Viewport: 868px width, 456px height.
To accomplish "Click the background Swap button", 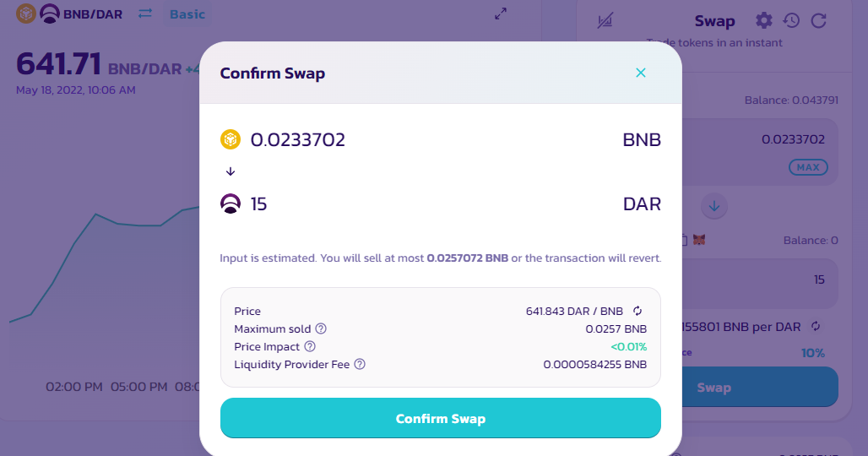I will pyautogui.click(x=760, y=387).
